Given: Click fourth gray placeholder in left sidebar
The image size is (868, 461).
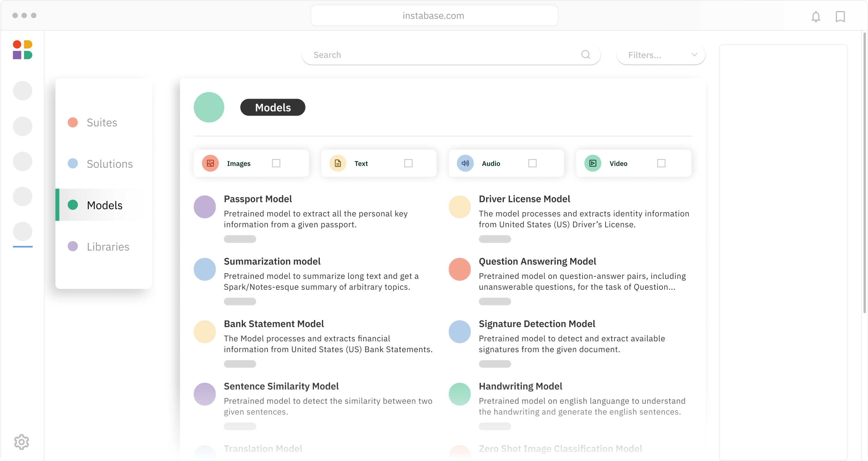Looking at the screenshot, I should point(22,196).
